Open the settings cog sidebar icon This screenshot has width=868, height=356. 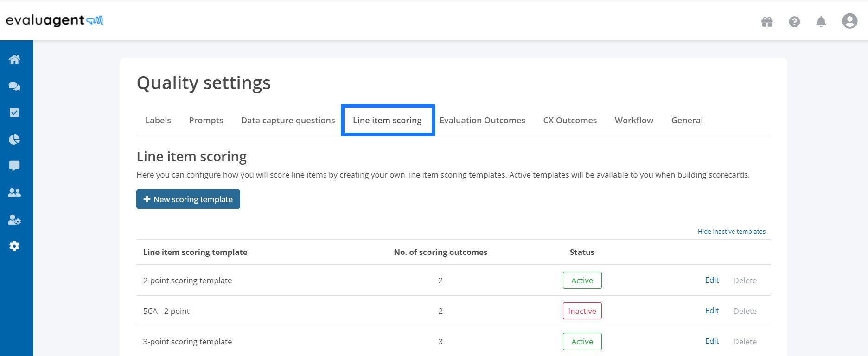pyautogui.click(x=14, y=246)
